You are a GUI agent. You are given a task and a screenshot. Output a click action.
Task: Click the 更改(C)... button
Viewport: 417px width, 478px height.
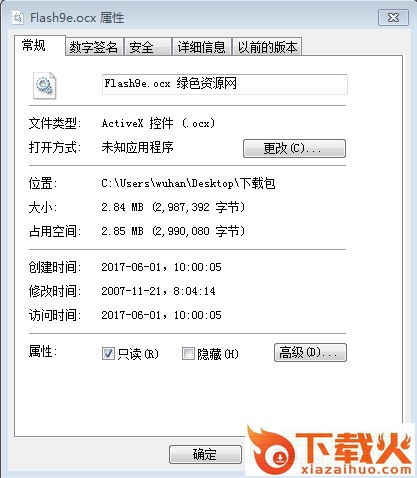[294, 148]
